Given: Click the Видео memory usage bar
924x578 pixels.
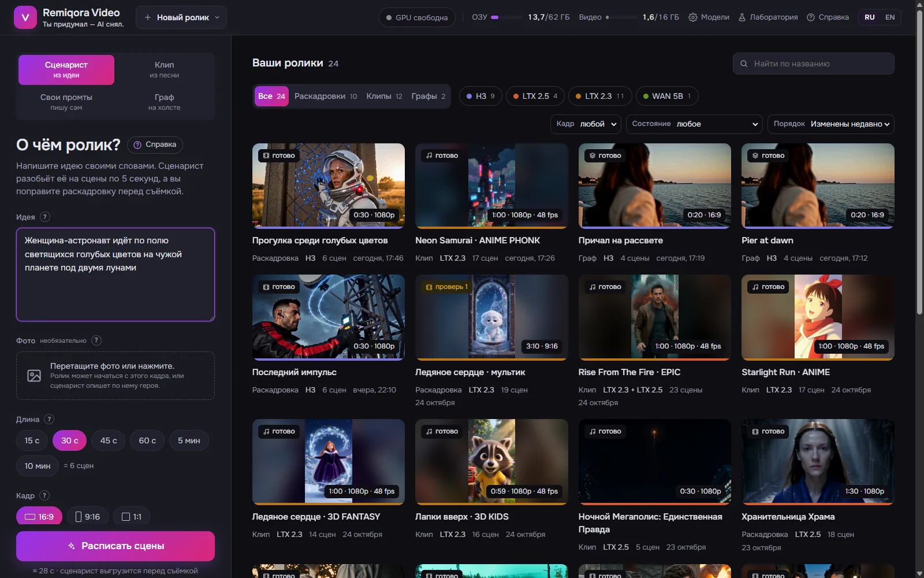Looking at the screenshot, I should point(622,17).
